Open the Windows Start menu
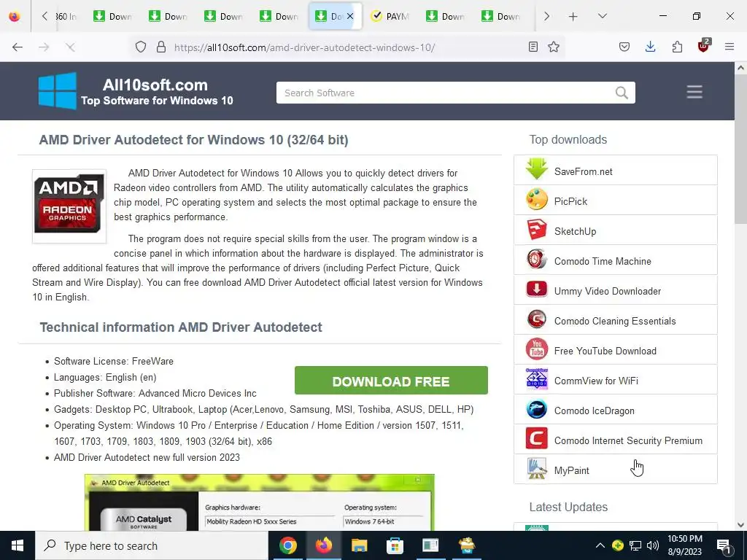 (18, 545)
